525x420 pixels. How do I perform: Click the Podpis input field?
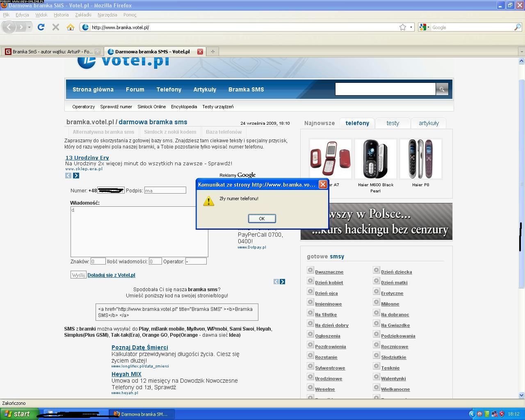[x=165, y=190]
